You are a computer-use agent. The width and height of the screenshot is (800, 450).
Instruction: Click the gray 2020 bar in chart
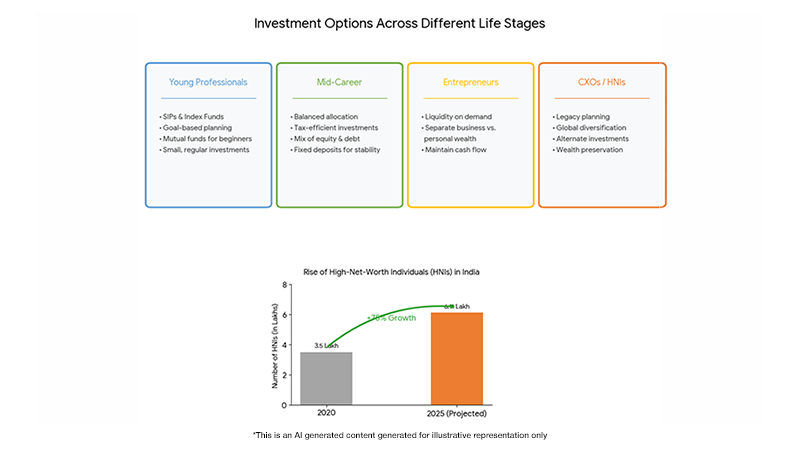[x=326, y=378]
